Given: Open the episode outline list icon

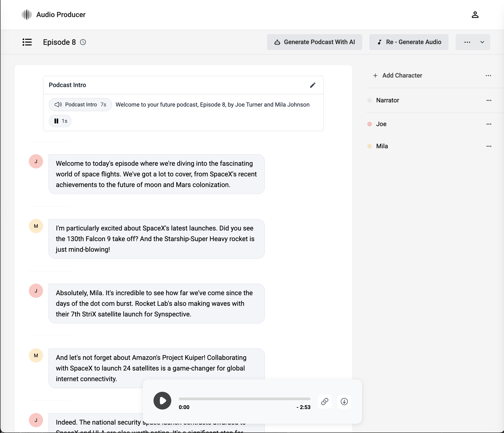Looking at the screenshot, I should [x=27, y=42].
